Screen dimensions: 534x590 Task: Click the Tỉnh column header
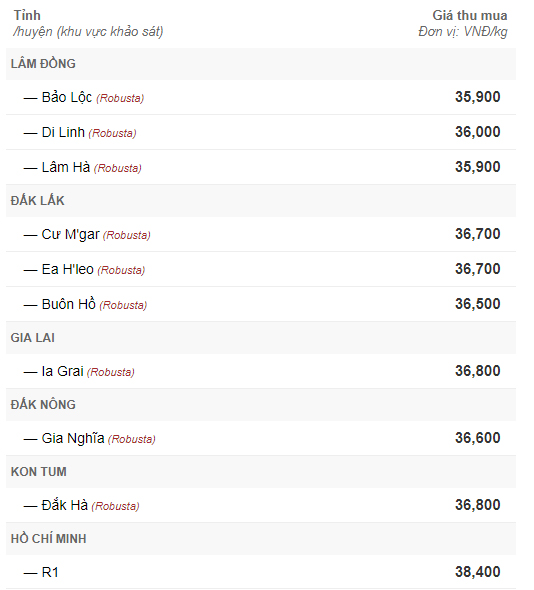coord(27,15)
